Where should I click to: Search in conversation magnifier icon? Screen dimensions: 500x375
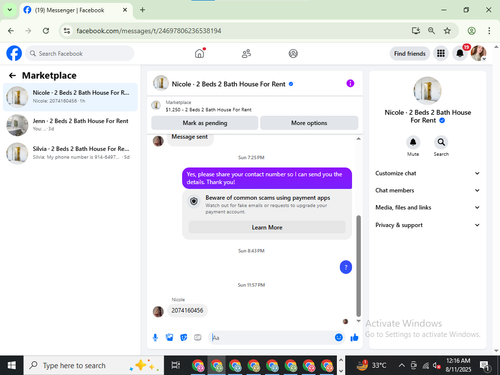point(441,142)
